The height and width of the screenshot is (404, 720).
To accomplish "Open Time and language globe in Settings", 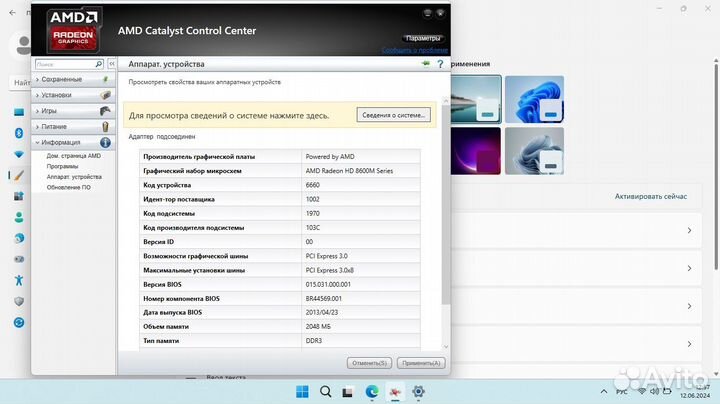I will 19,238.
